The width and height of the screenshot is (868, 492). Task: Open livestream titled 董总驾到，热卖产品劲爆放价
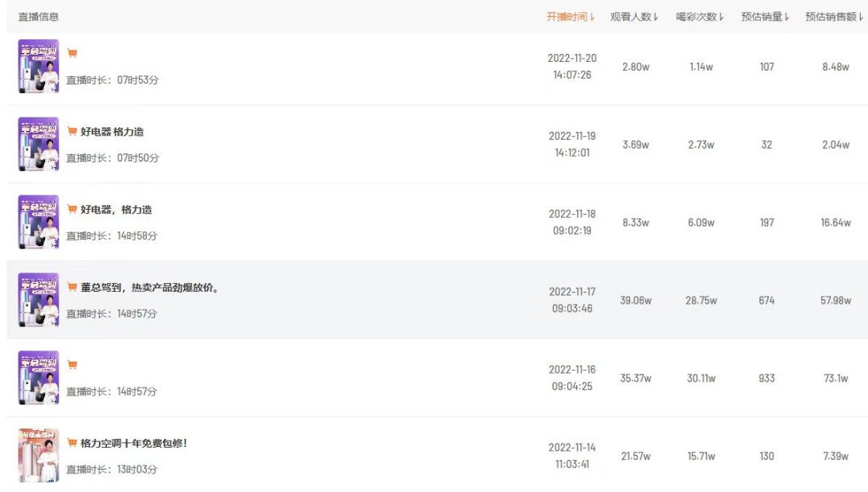pos(149,287)
